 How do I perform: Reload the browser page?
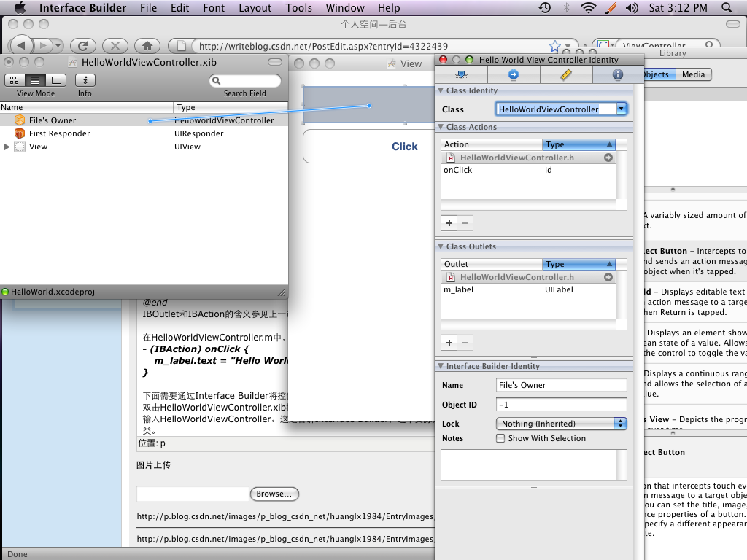point(83,46)
